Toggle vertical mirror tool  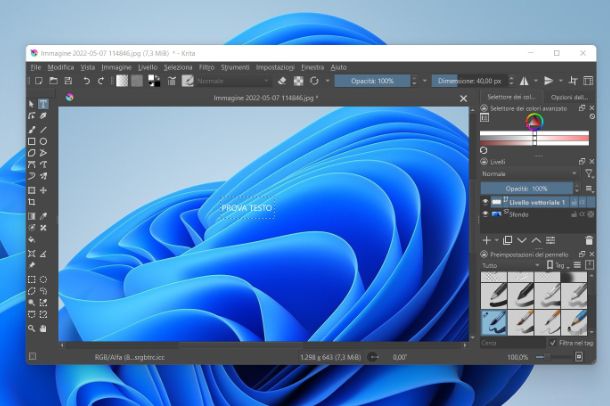(x=549, y=80)
